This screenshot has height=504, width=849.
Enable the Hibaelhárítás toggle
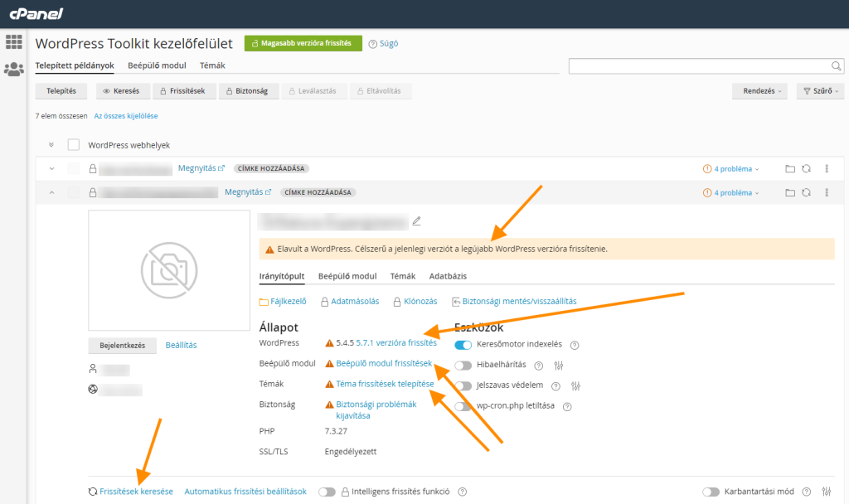point(463,366)
